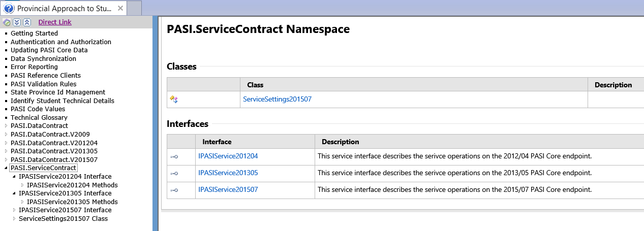Click the help question mark tab icon
Screen dimensions: 644x231
click(x=9, y=9)
